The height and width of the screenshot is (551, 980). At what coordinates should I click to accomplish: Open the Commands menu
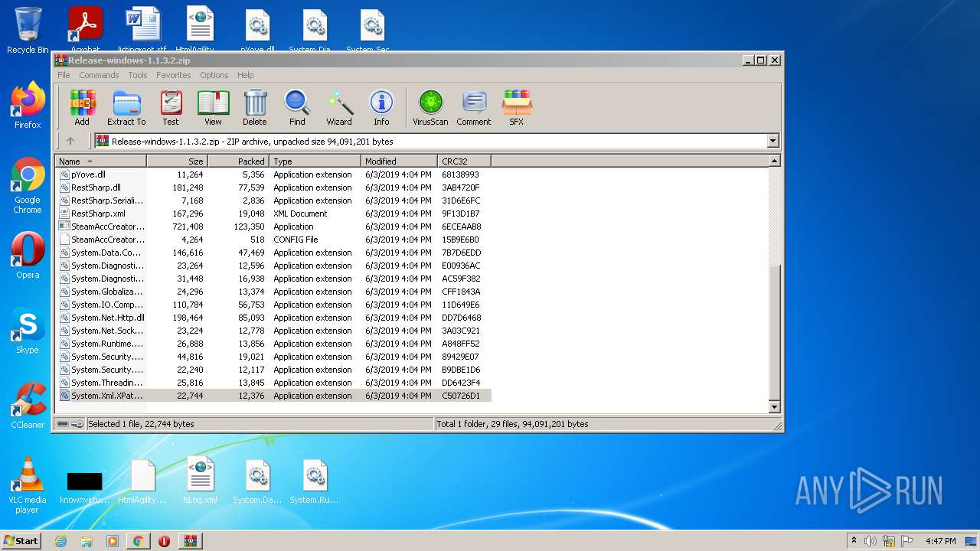(x=99, y=75)
